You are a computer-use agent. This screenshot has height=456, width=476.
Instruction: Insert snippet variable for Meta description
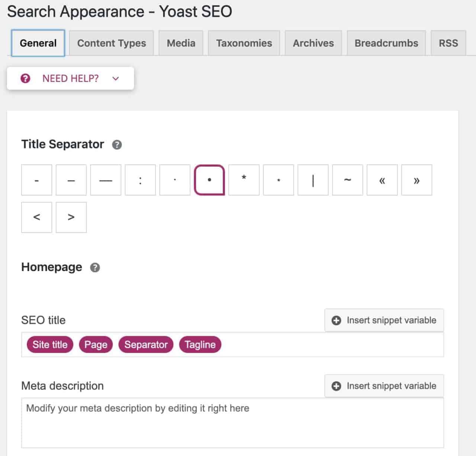pyautogui.click(x=384, y=386)
